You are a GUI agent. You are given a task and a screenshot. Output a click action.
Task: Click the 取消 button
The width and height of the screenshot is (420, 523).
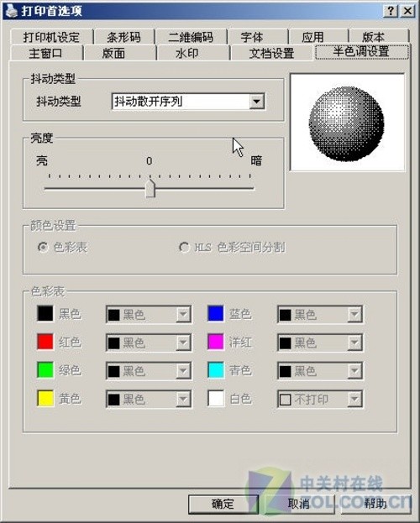pyautogui.click(x=298, y=504)
